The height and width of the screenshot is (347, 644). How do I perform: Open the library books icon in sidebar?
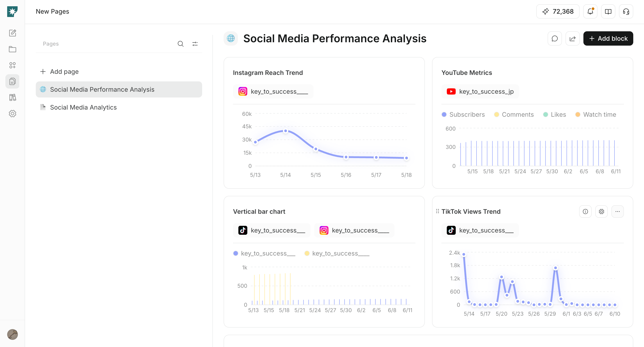pos(12,97)
